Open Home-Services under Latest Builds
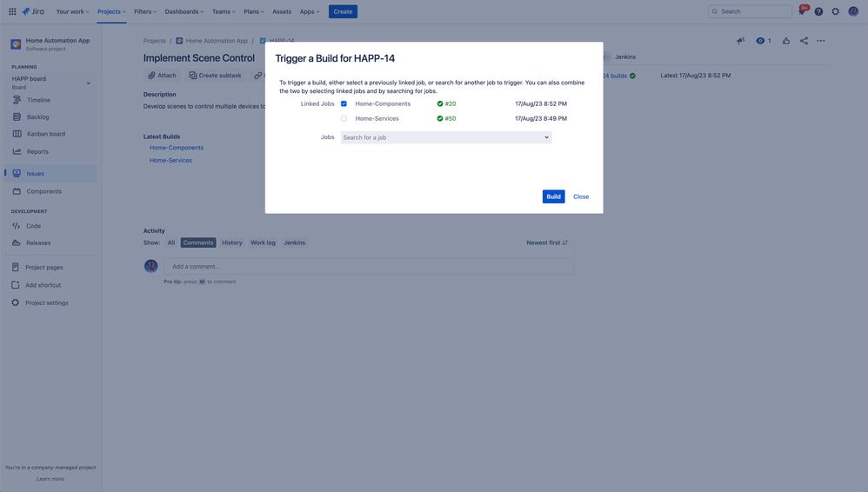The image size is (868, 492). 171,161
